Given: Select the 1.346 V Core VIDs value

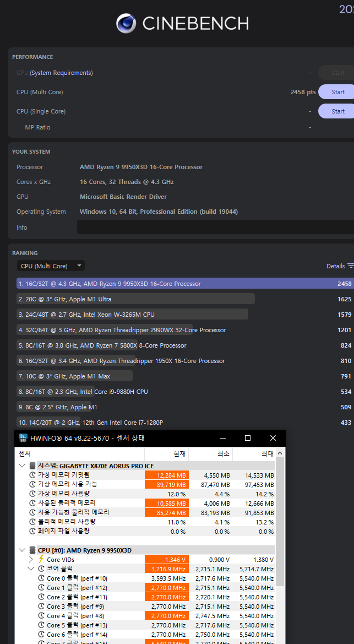Looking at the screenshot, I should 167,559.
